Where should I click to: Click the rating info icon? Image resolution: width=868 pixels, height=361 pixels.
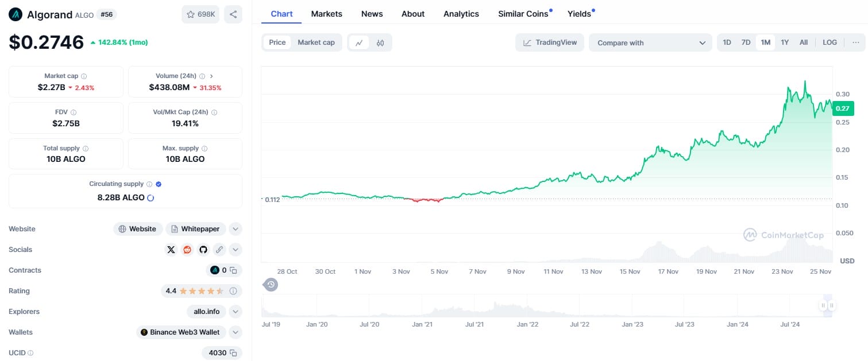[233, 291]
